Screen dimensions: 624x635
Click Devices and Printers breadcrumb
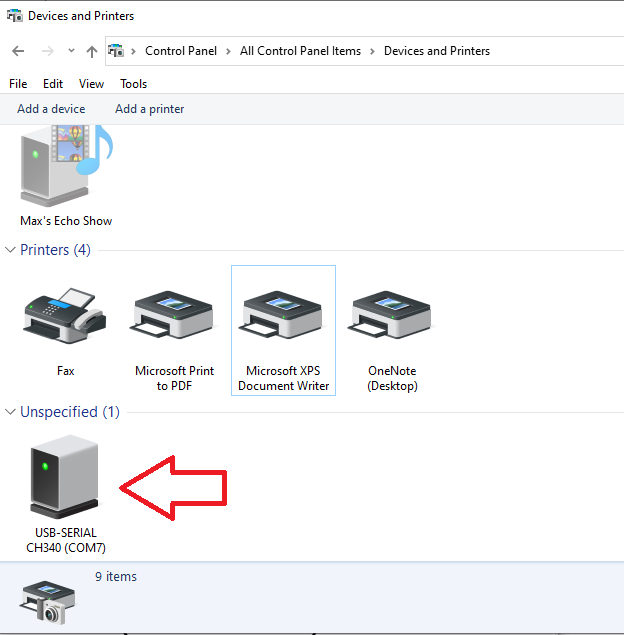pos(437,51)
